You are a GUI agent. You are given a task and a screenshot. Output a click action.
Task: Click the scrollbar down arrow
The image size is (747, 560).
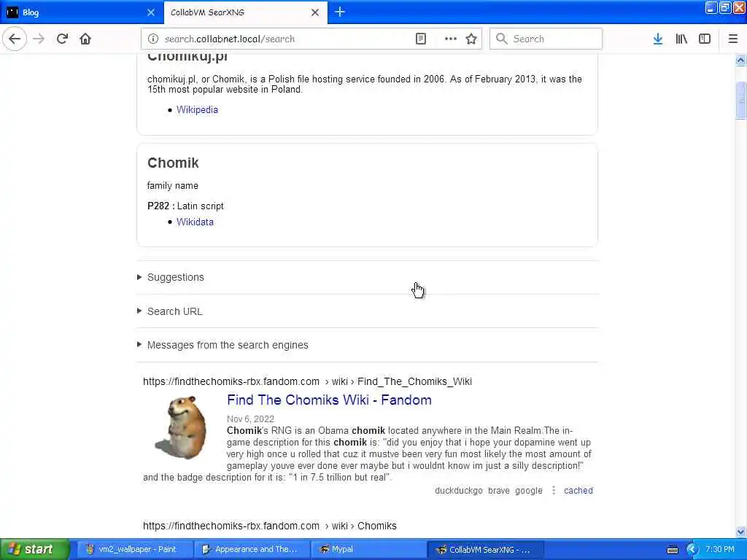[740, 532]
